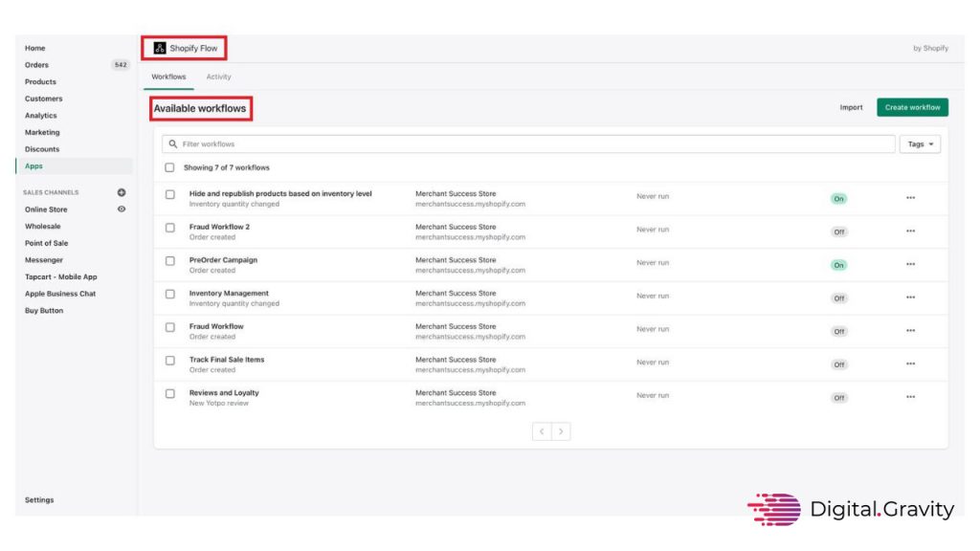
Task: View Online Store via eye icon
Action: [x=122, y=209]
